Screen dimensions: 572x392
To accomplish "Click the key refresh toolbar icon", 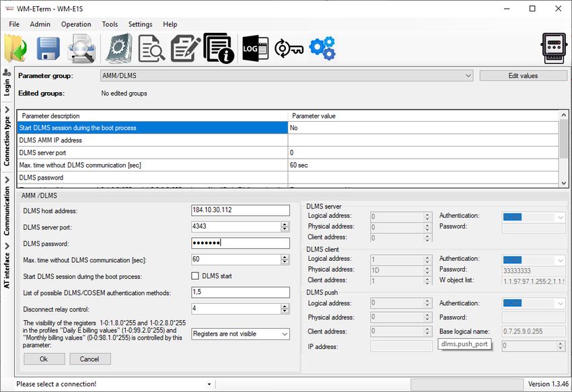I will coord(289,48).
